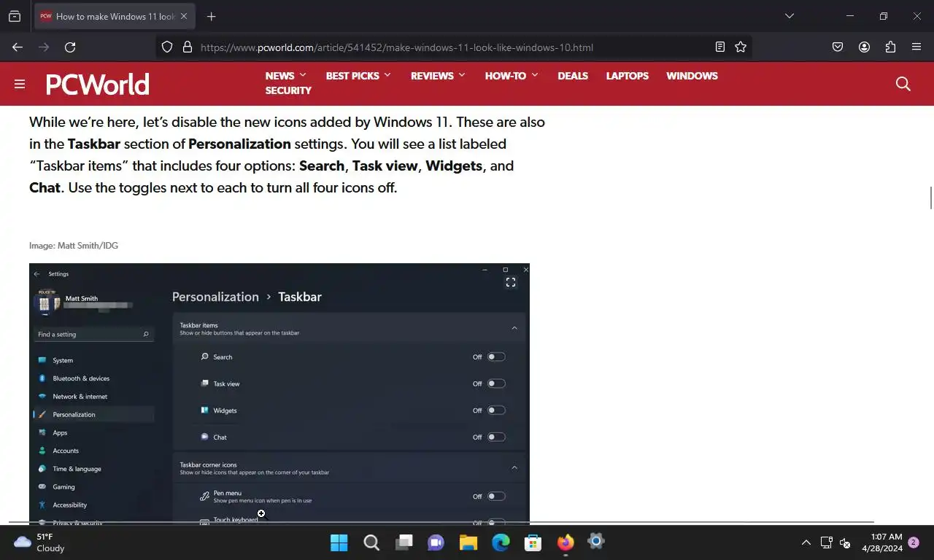Open Pocket save icon
Viewport: 934px width, 560px height.
[x=838, y=47]
